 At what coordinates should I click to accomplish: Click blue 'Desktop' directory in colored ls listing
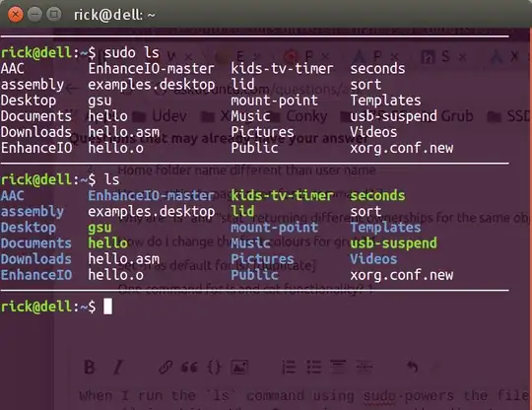[29, 228]
